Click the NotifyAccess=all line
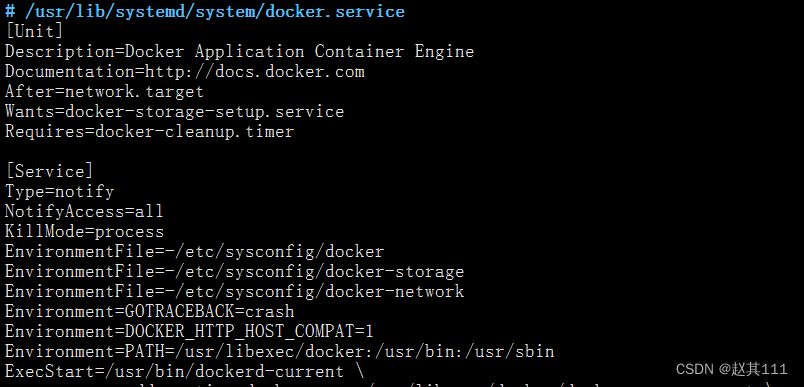 84,211
